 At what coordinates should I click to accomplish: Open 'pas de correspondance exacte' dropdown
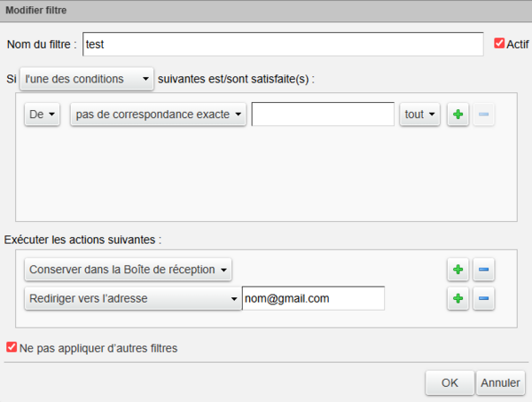(158, 114)
